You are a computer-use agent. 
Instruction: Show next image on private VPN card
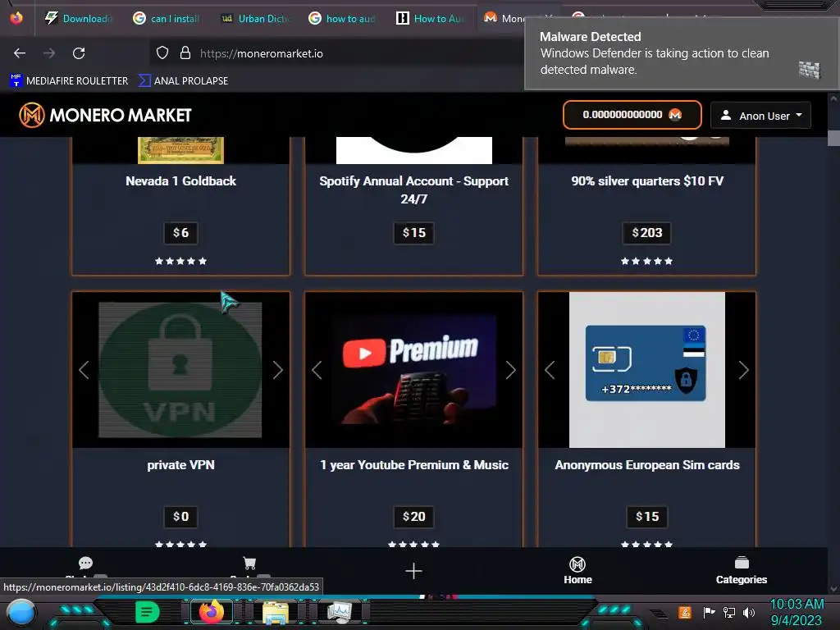[x=277, y=370]
